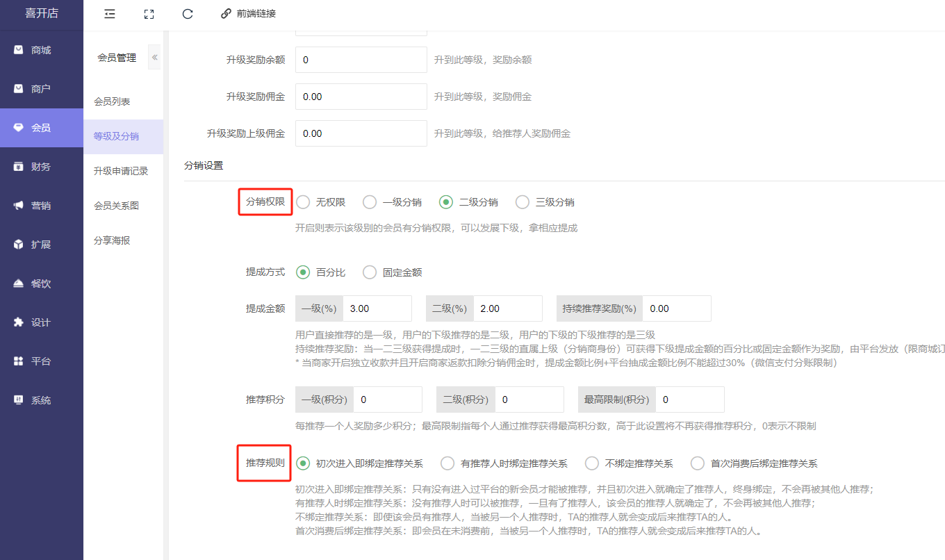
Task: Select 不绑定推荐关系 rule
Action: 592,463
